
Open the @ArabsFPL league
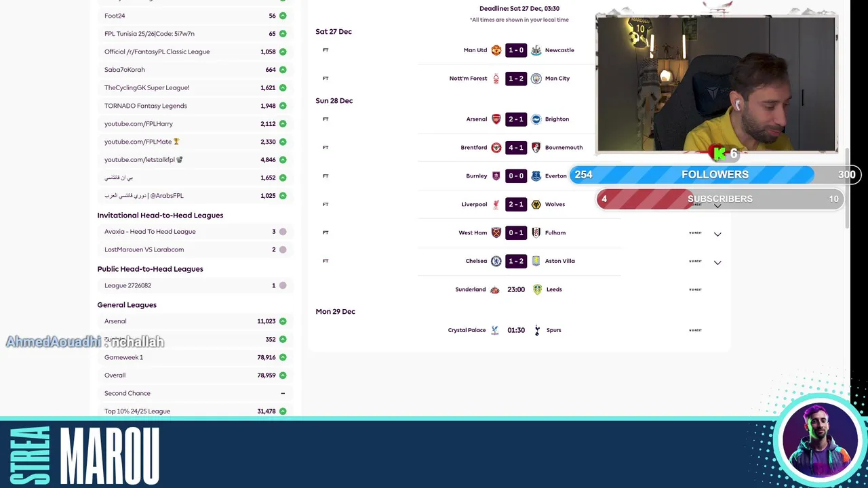tap(144, 196)
